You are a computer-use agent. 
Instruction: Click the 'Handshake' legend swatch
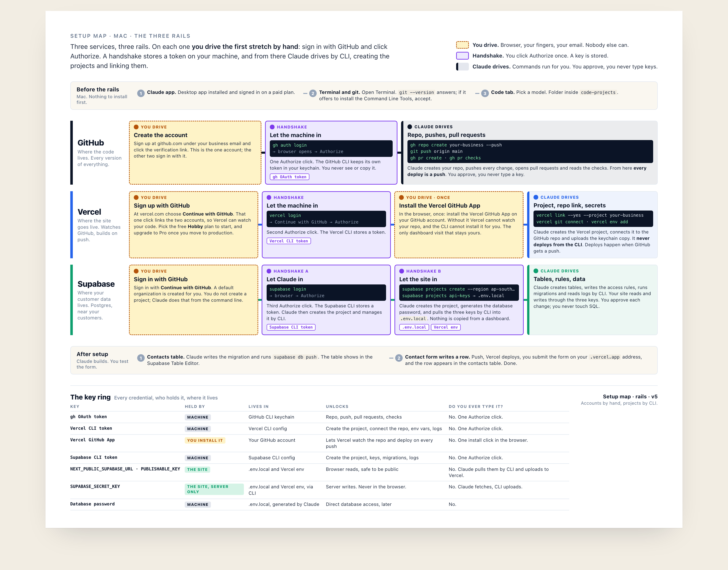click(462, 56)
